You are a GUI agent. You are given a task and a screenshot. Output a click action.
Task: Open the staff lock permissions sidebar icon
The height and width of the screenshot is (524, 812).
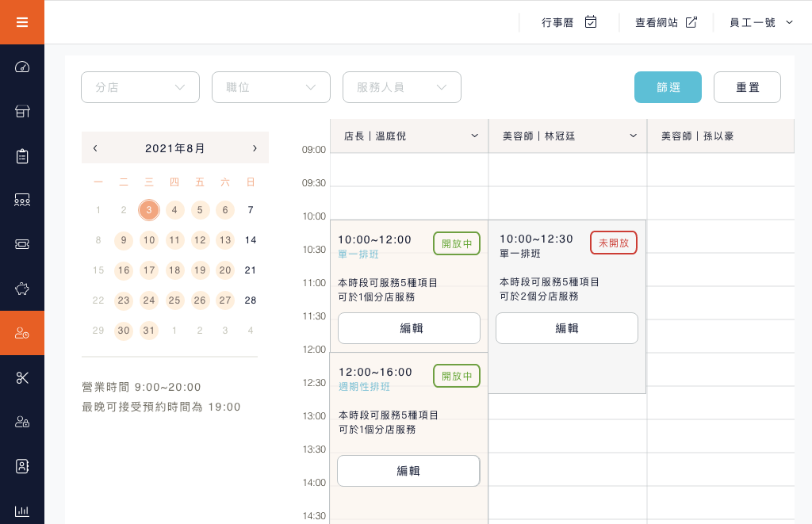pyautogui.click(x=21, y=422)
